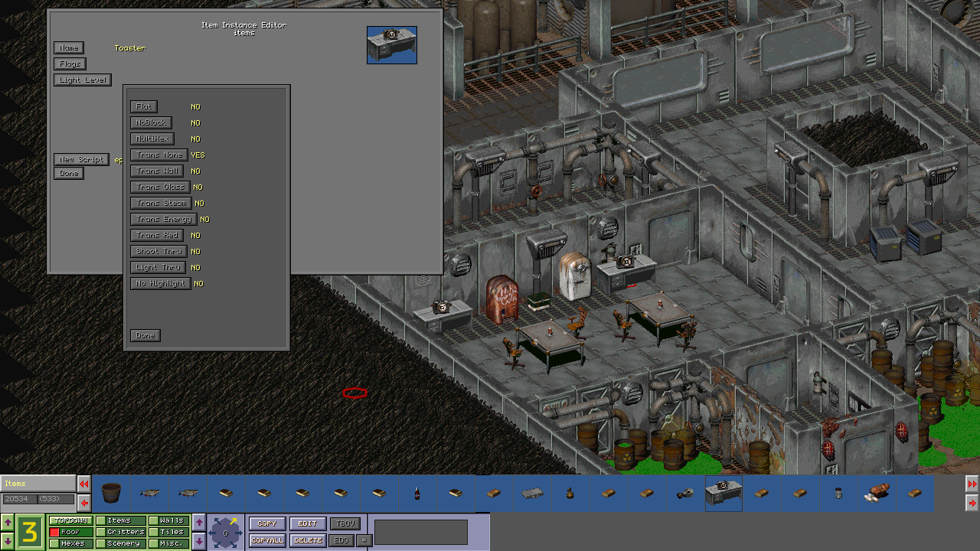
Task: Toggle the Trans Energy flag
Action: (x=164, y=219)
